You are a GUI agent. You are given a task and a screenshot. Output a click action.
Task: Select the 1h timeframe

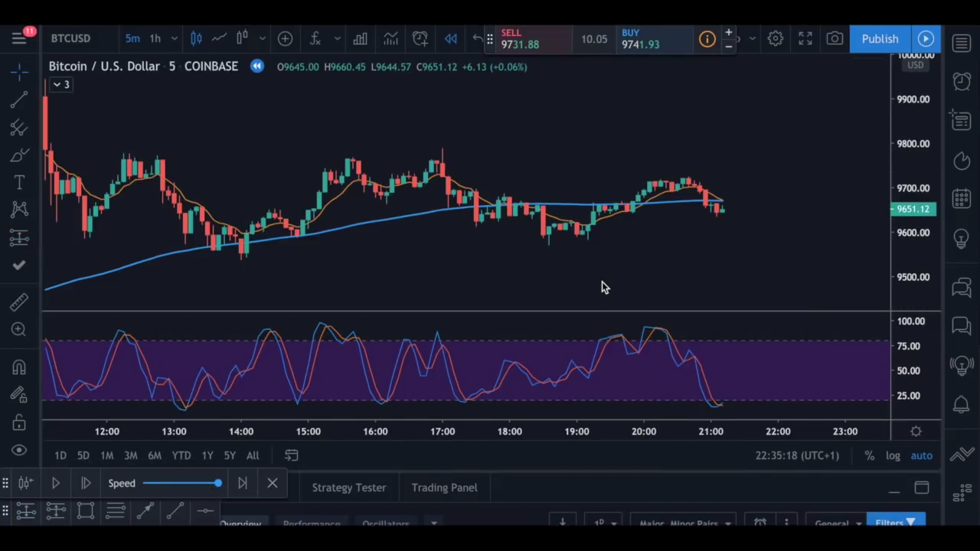pos(155,38)
